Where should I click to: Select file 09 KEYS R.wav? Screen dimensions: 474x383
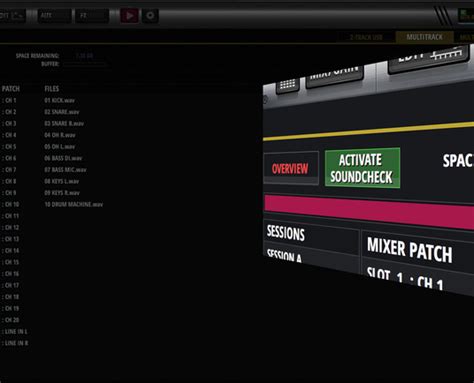[x=62, y=193]
